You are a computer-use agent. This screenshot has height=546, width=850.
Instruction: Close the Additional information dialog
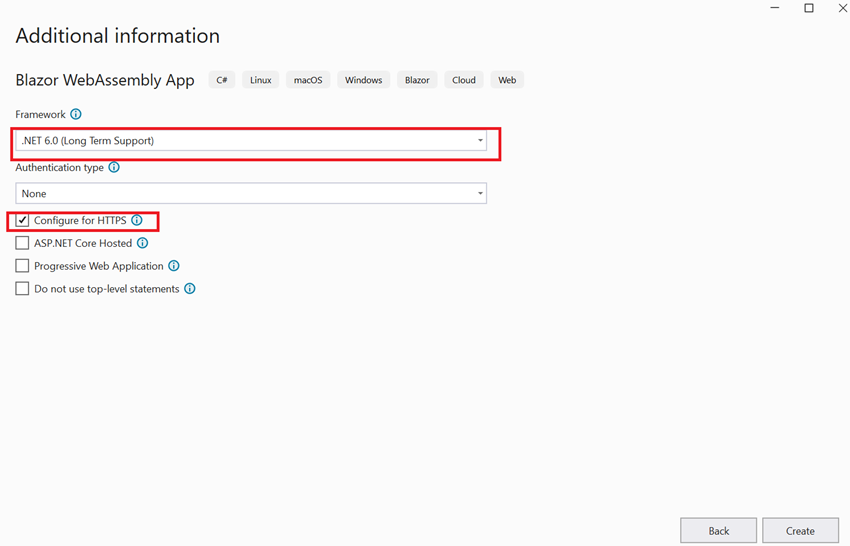[x=843, y=8]
